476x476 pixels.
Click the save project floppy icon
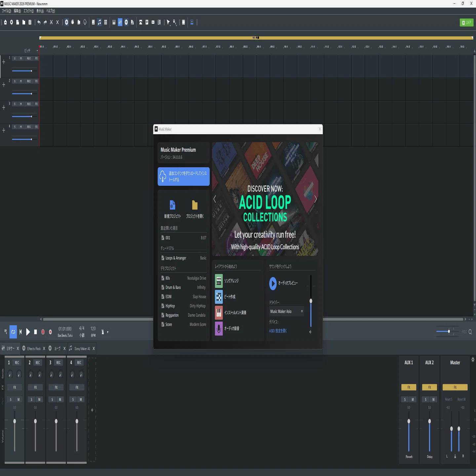point(30,22)
